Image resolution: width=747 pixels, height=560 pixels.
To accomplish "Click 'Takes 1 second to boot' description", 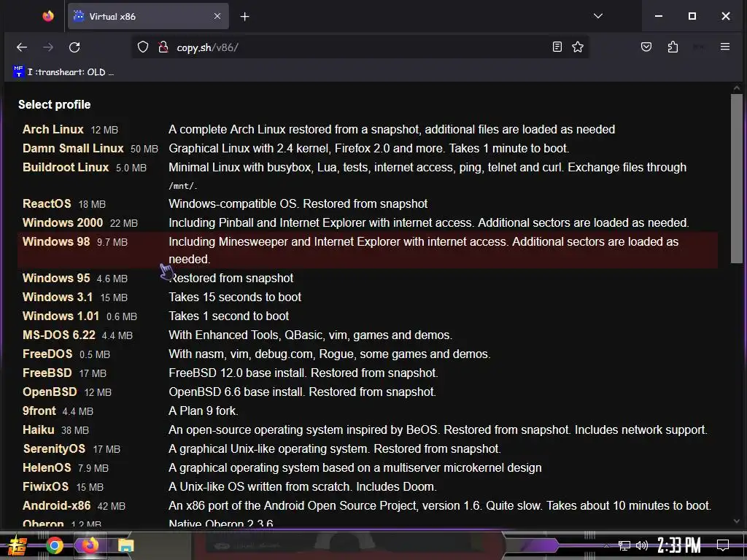I will tap(228, 316).
